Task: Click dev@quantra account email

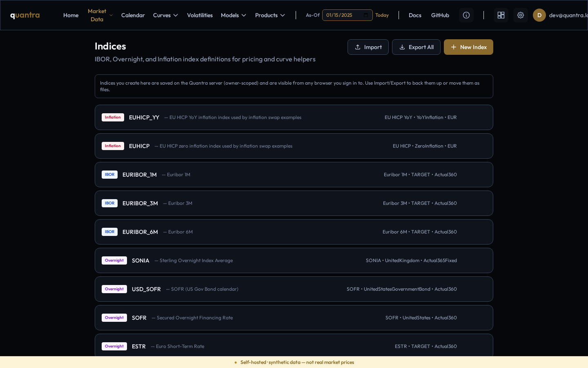Action: 568,15
